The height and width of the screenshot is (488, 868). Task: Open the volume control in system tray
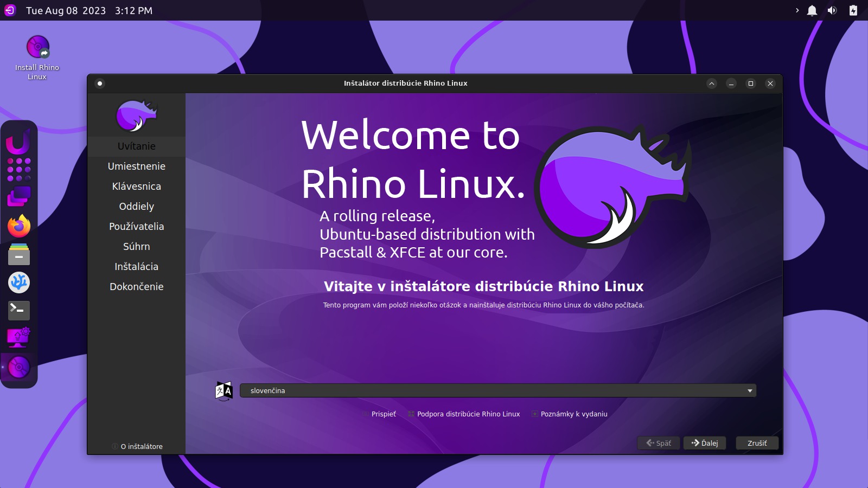pyautogui.click(x=832, y=11)
